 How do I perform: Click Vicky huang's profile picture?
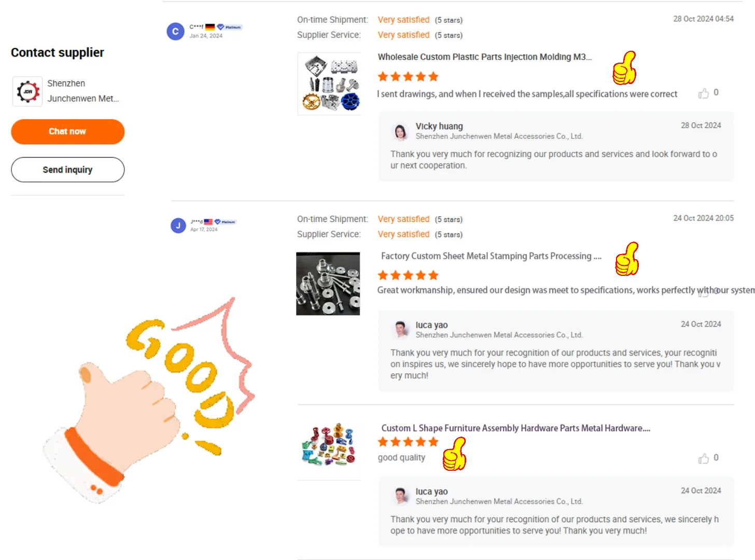click(x=400, y=132)
